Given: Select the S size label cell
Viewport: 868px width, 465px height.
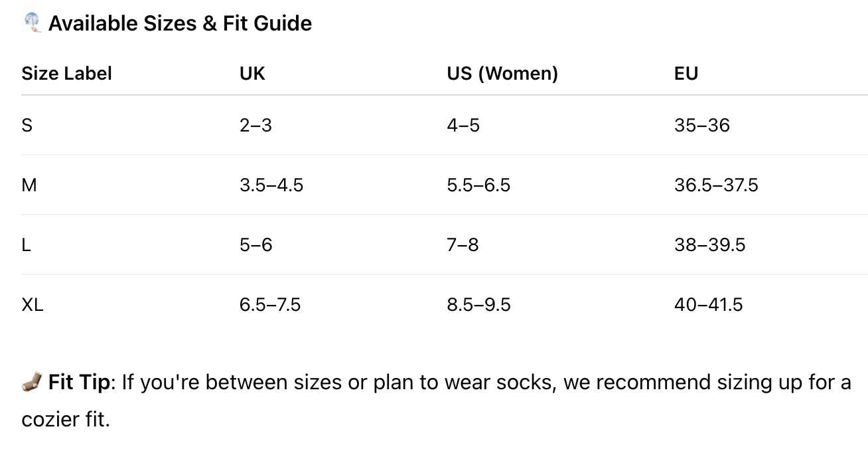Looking at the screenshot, I should 27,125.
